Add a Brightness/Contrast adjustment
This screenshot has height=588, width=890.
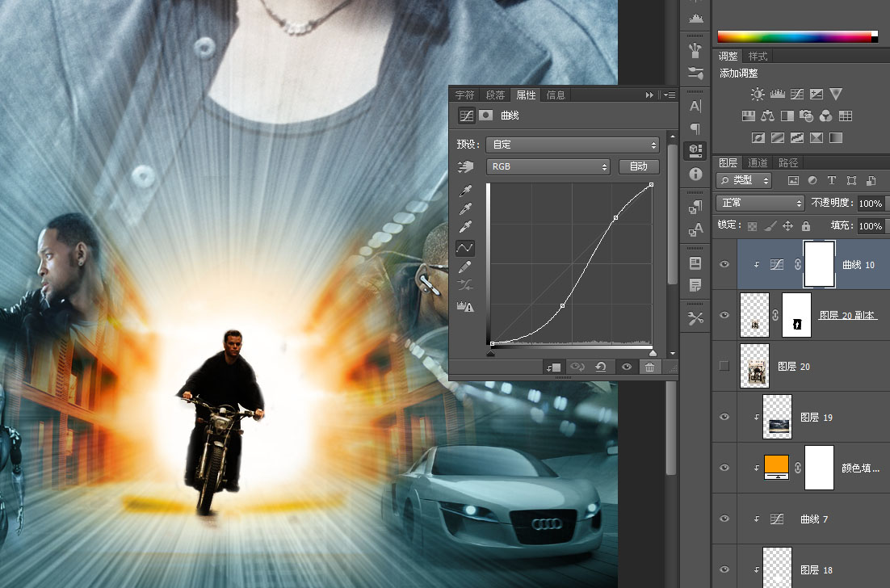pos(758,94)
